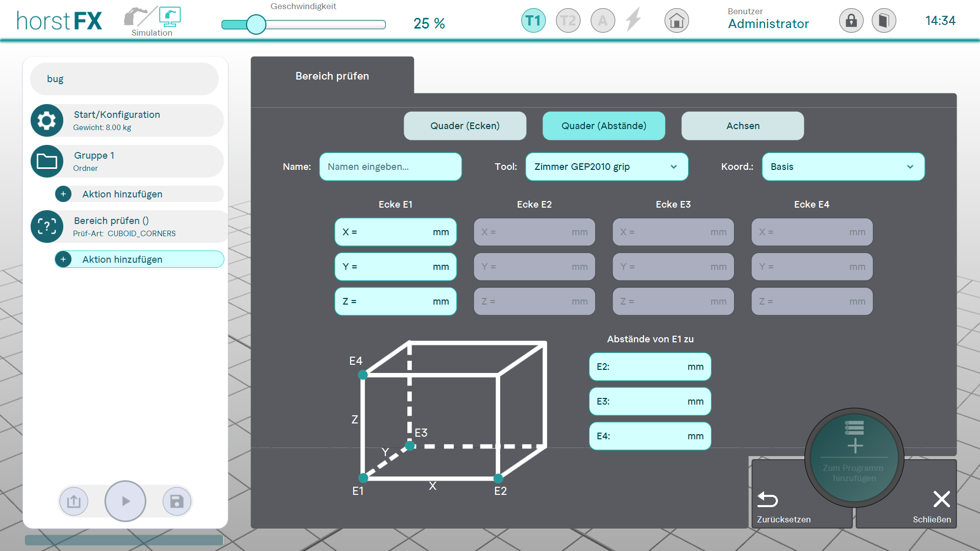Select the Quader (Ecken) tab
The height and width of the screenshot is (551, 980).
(x=464, y=126)
